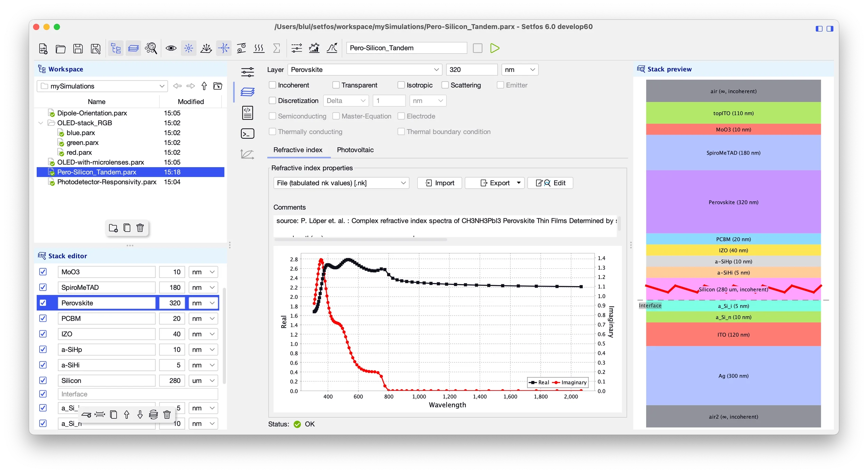Open the script console sidebar icon
Viewport: 868px width, 473px height.
pyautogui.click(x=247, y=133)
